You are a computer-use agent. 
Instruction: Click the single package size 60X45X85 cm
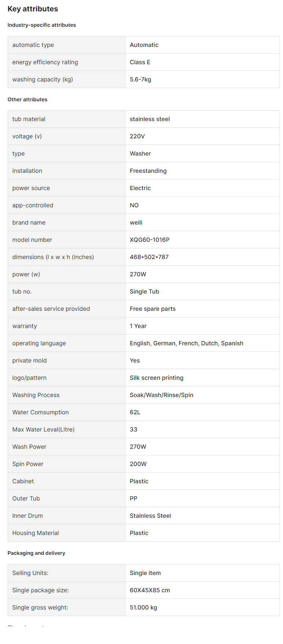click(150, 590)
